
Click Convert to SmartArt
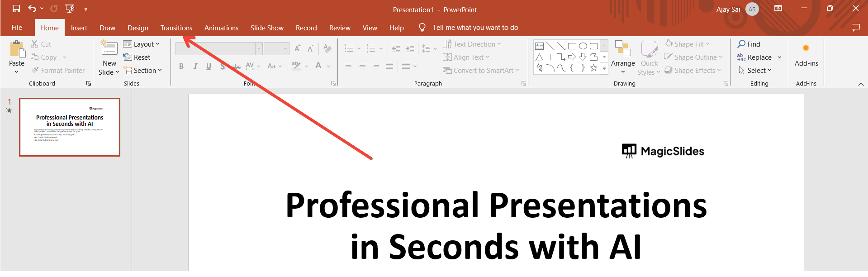point(480,71)
